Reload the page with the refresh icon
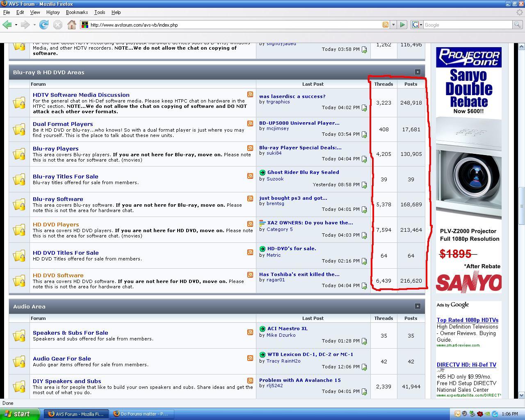The width and height of the screenshot is (525, 420). click(44, 25)
